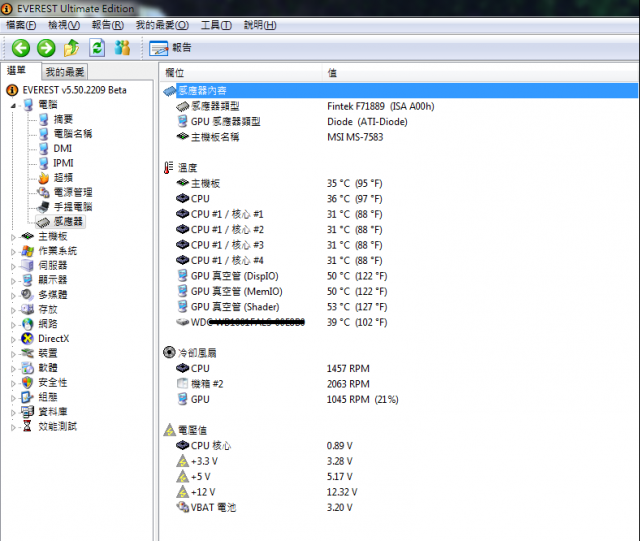The width and height of the screenshot is (640, 541).
Task: Select the +12 V voltage row
Action: point(400,492)
